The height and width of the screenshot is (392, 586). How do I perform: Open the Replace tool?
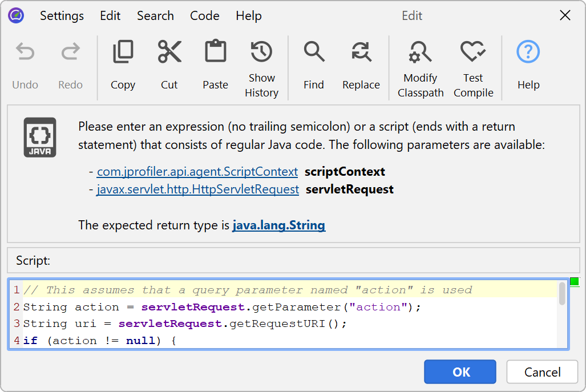361,52
